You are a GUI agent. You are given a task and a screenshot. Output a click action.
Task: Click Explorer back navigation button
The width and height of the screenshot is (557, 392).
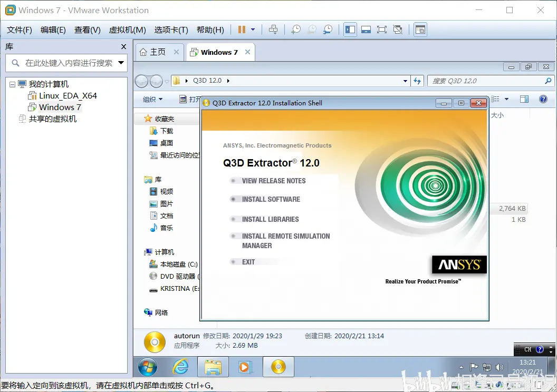(141, 81)
